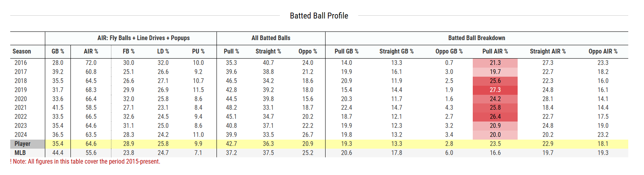Click the PU % column header
The width and height of the screenshot is (644, 175).
(198, 52)
